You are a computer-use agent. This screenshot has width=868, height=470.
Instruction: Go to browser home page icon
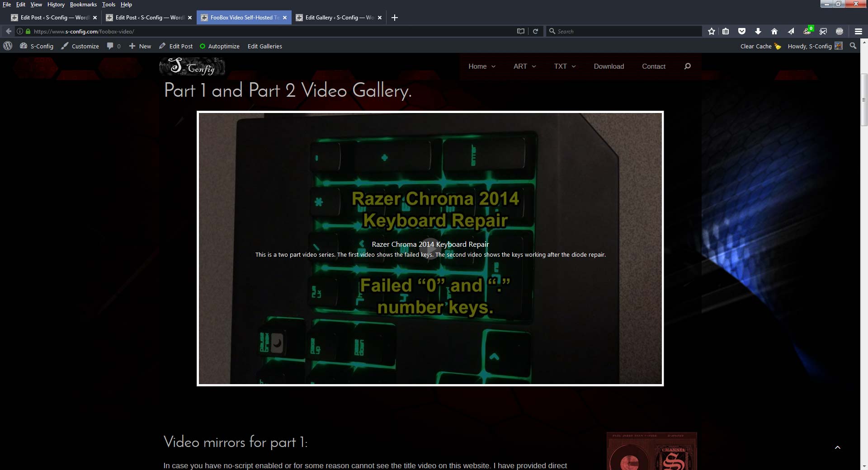coord(774,31)
